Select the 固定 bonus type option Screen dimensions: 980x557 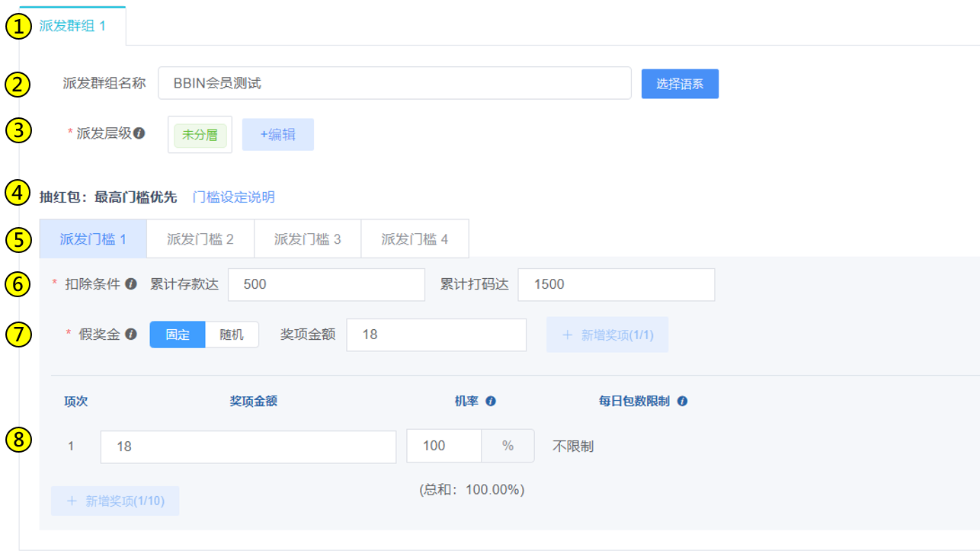coord(178,335)
